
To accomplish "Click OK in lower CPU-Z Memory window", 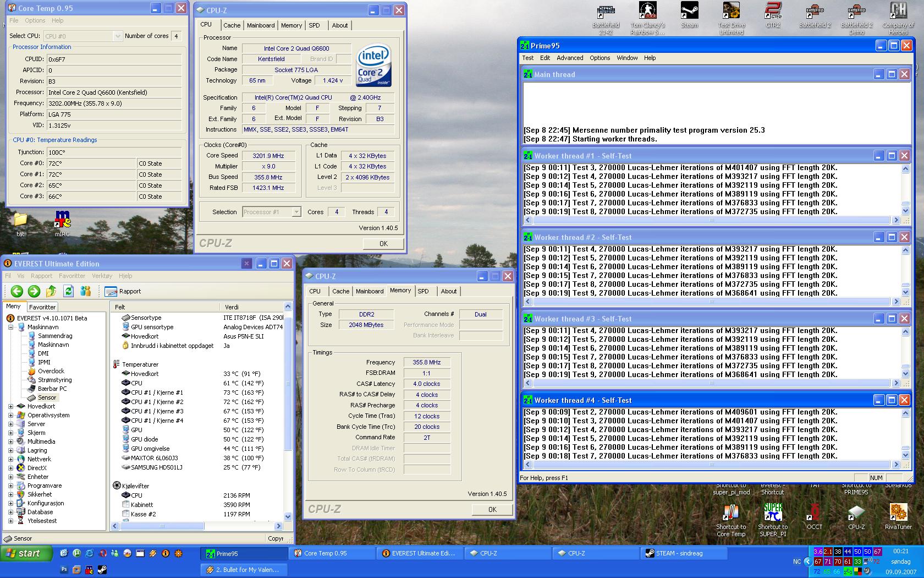I will (x=492, y=509).
